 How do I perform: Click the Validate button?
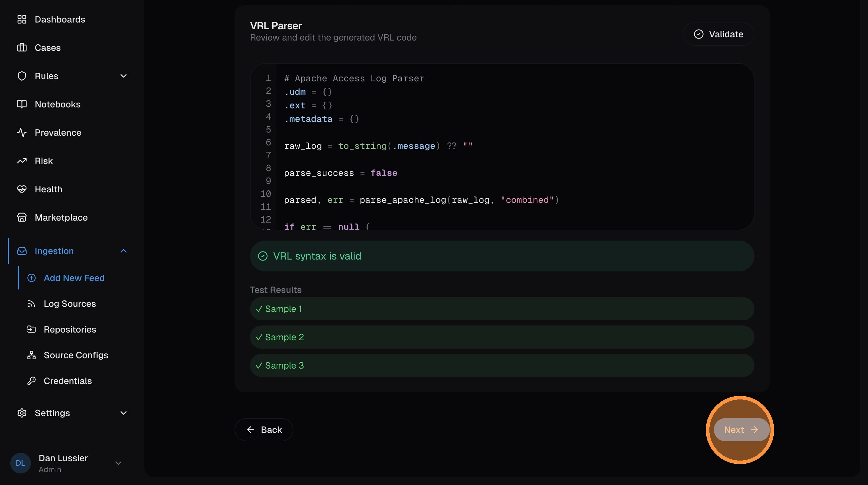point(718,34)
